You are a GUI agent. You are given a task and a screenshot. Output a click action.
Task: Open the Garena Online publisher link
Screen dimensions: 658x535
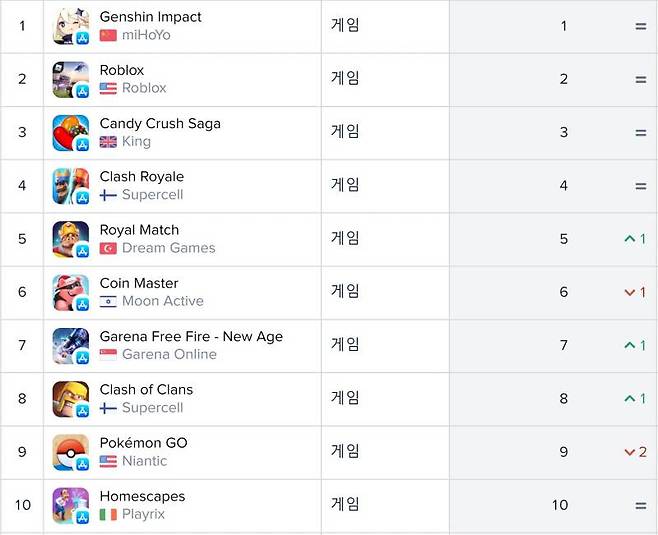[x=169, y=354]
